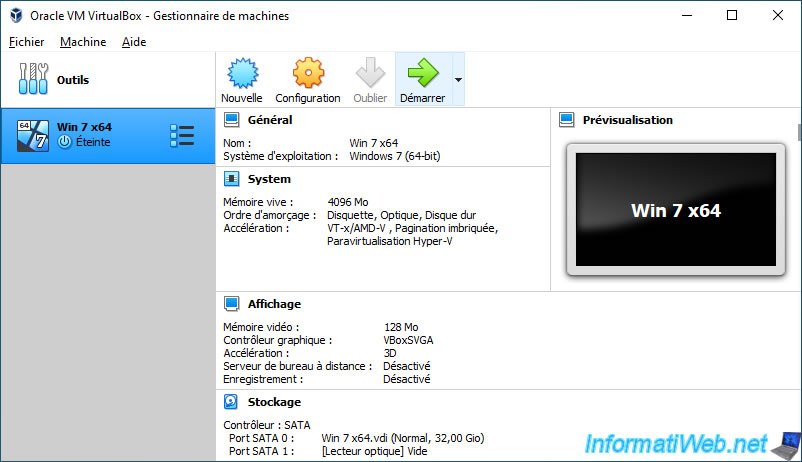Open the Aide menu
Viewport: 802px width, 462px height.
(133, 42)
